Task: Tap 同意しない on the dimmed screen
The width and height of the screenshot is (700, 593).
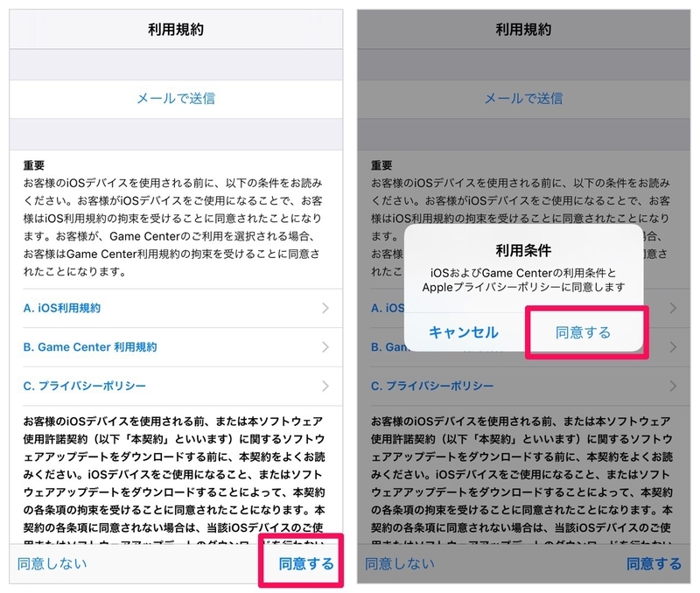Action: (x=400, y=563)
